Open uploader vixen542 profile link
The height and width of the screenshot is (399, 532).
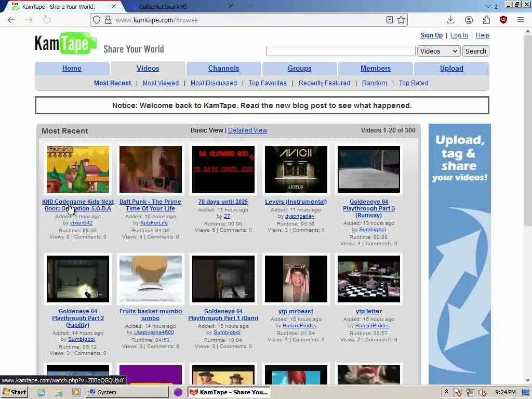[81, 223]
